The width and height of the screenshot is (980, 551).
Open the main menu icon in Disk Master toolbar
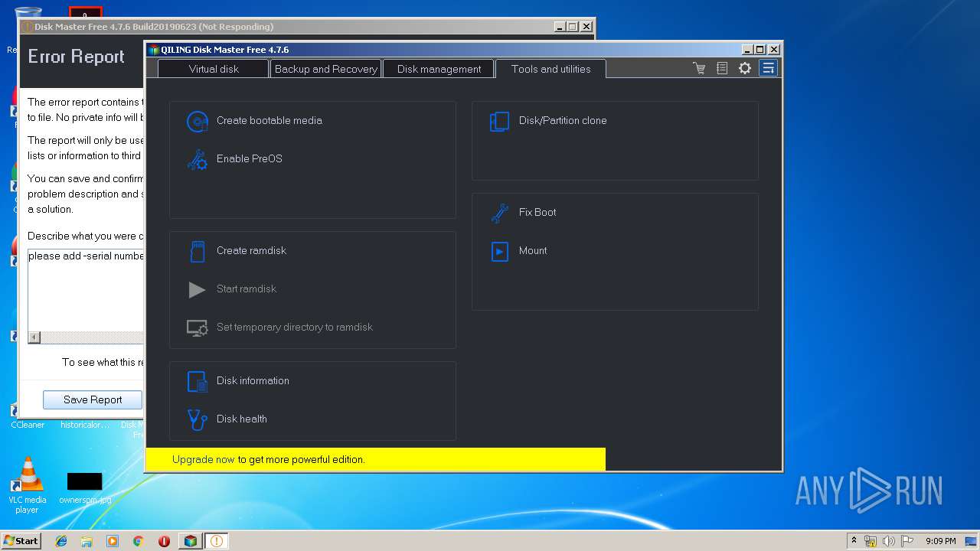click(x=768, y=68)
